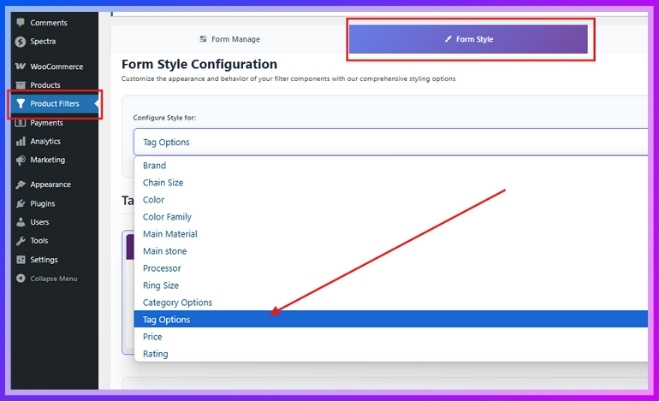Viewport: 660px width, 402px height.
Task: Choose Category Options from the list
Action: point(391,303)
